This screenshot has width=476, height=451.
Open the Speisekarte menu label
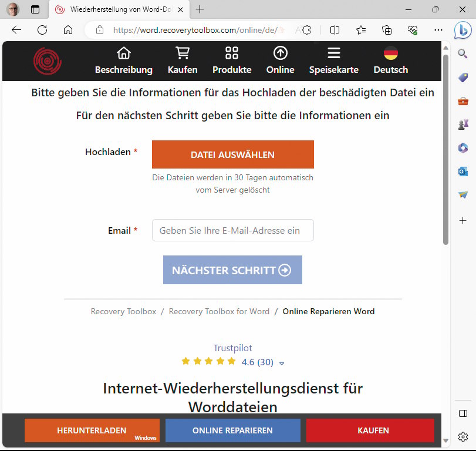pos(333,69)
